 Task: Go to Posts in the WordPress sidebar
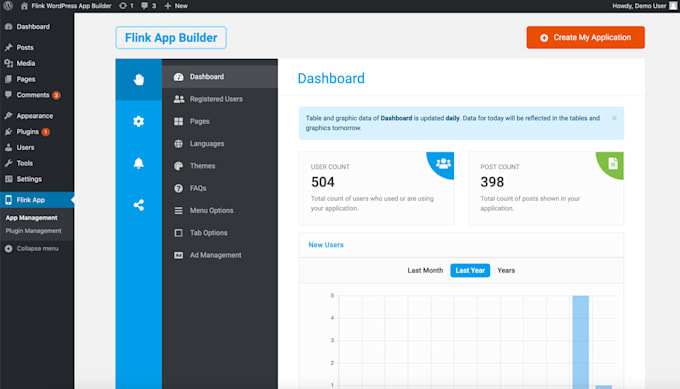point(37,47)
